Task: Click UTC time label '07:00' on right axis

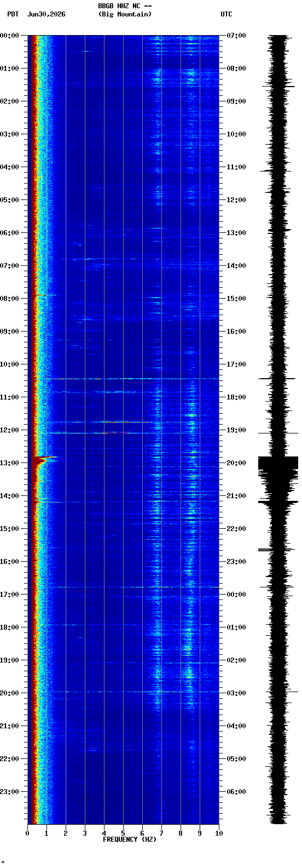Action: [x=236, y=36]
